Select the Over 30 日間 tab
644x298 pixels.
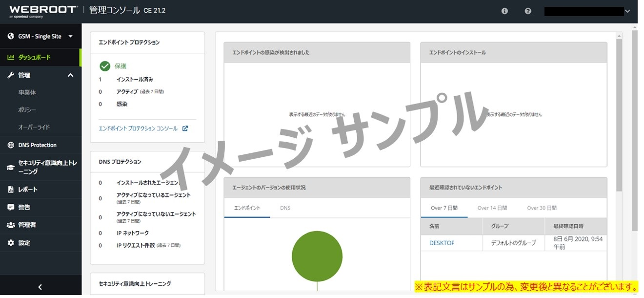pos(542,208)
